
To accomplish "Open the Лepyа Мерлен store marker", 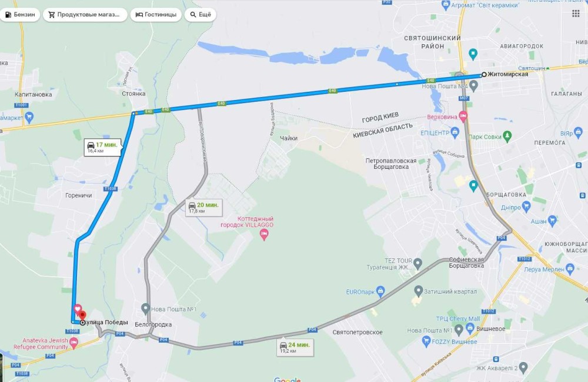I will click(570, 268).
